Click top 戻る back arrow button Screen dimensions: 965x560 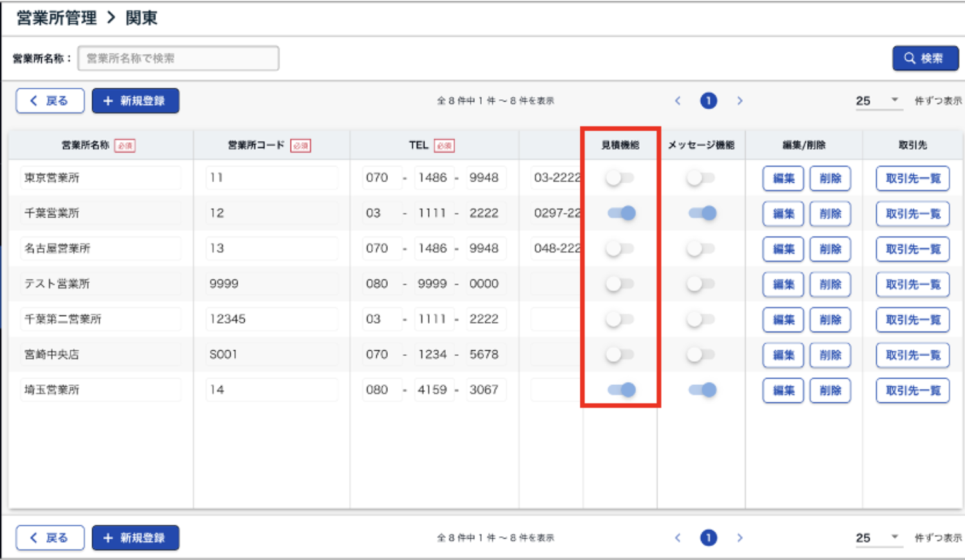tap(50, 100)
